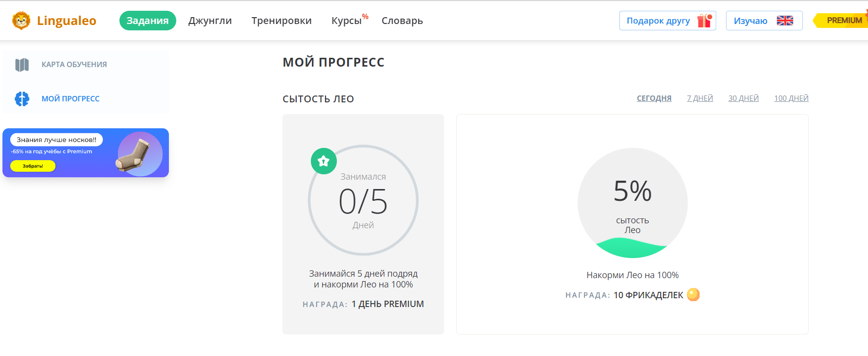Viewport: 868px width, 356px height.
Task: Click the Lingualeo lion logo icon
Action: pyautogui.click(x=21, y=21)
